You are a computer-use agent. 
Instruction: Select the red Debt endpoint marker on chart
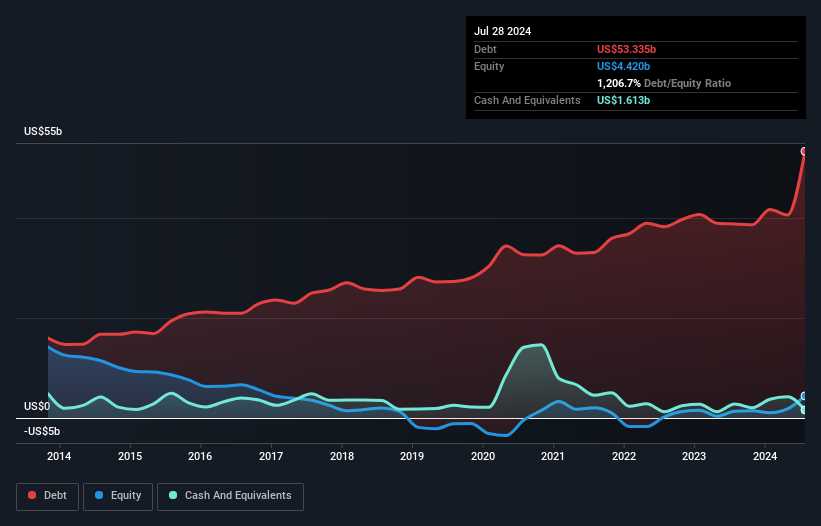coord(804,151)
